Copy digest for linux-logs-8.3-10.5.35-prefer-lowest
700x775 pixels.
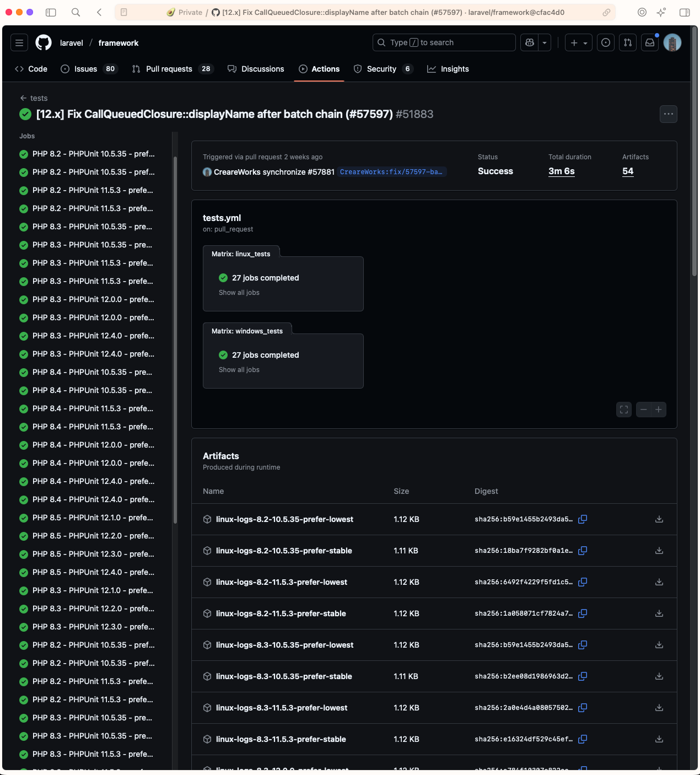coord(583,645)
